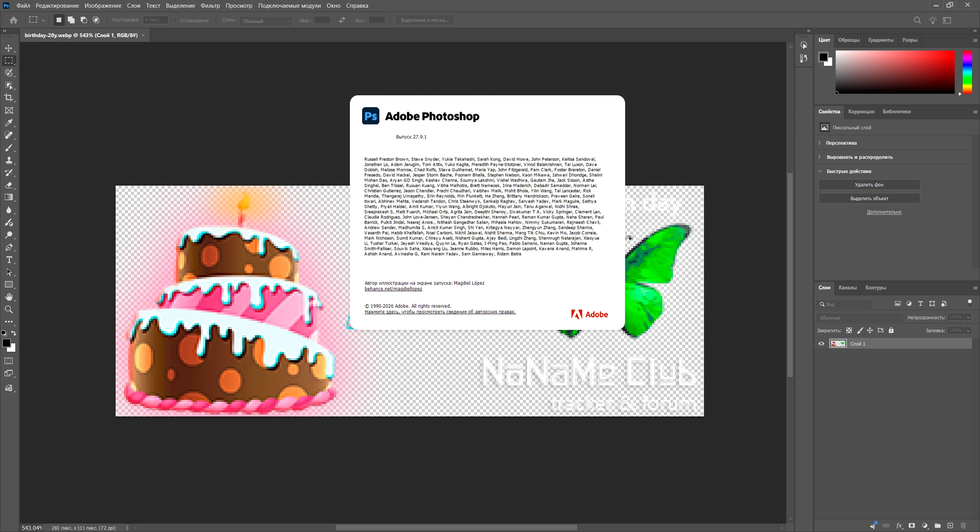Open the Непрозрачность dropdown arrow

969,317
